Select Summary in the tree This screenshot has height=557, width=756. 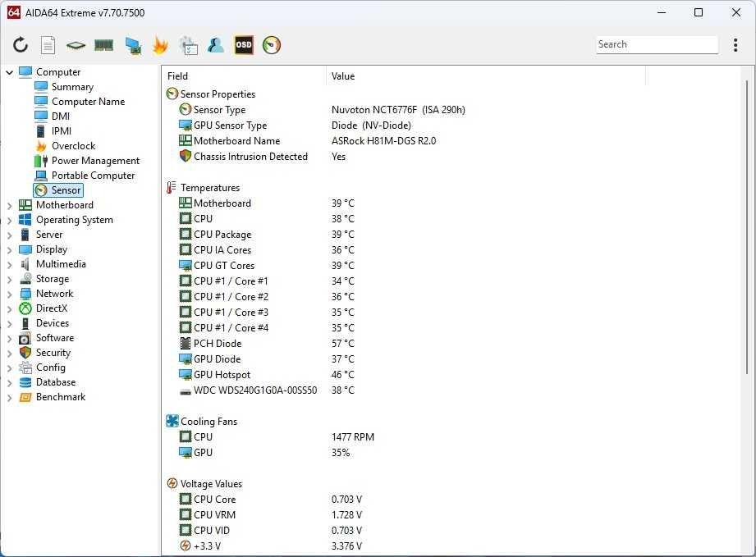[x=72, y=87]
